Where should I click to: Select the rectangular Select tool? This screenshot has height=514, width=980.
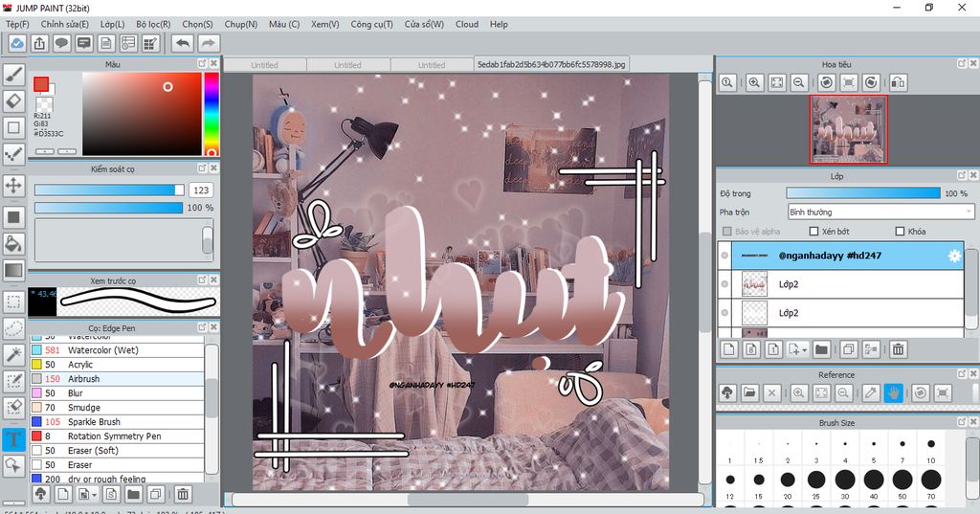pyautogui.click(x=13, y=302)
